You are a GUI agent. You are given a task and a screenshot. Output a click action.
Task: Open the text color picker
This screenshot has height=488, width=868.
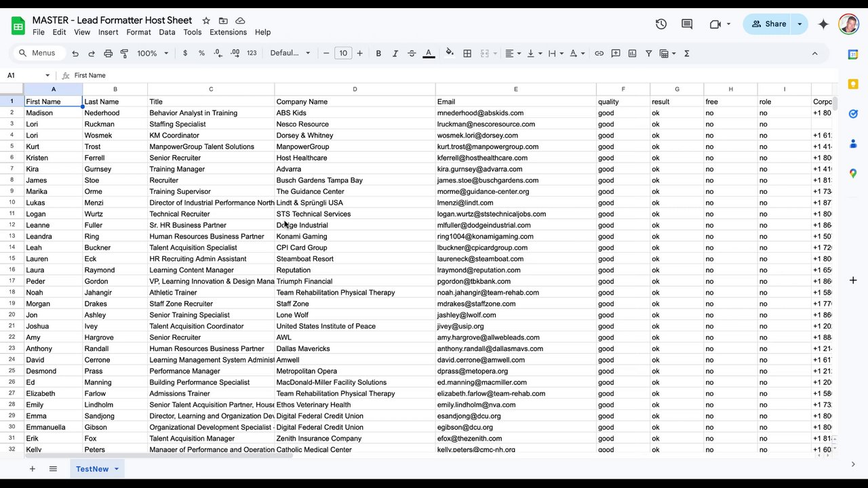[429, 54]
